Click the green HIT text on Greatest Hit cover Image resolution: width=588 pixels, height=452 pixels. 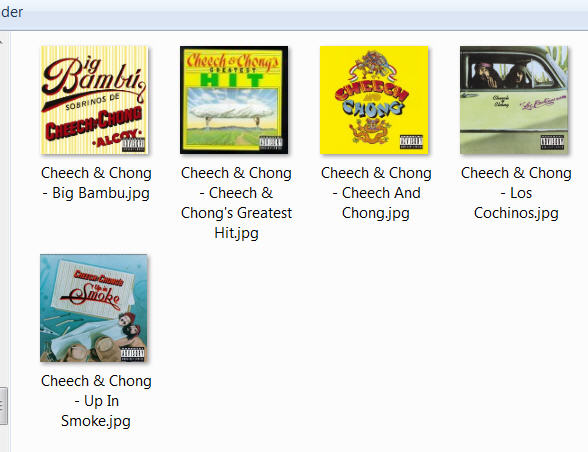coord(232,80)
